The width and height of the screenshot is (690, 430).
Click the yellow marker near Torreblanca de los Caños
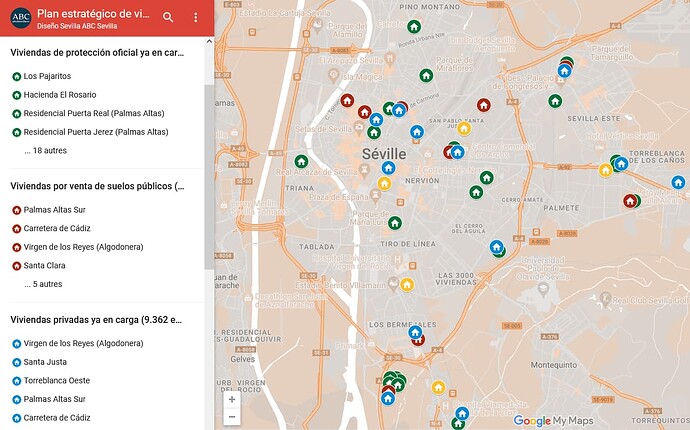click(x=606, y=170)
